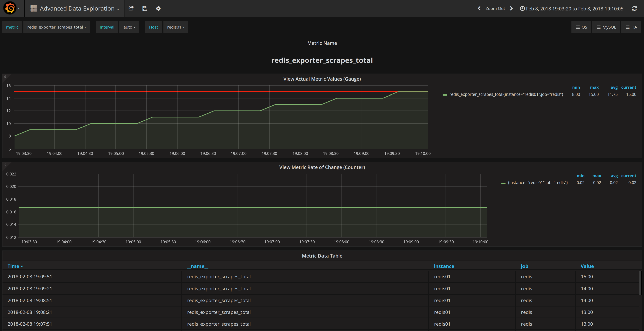Click info icon on Counter panel

point(5,165)
